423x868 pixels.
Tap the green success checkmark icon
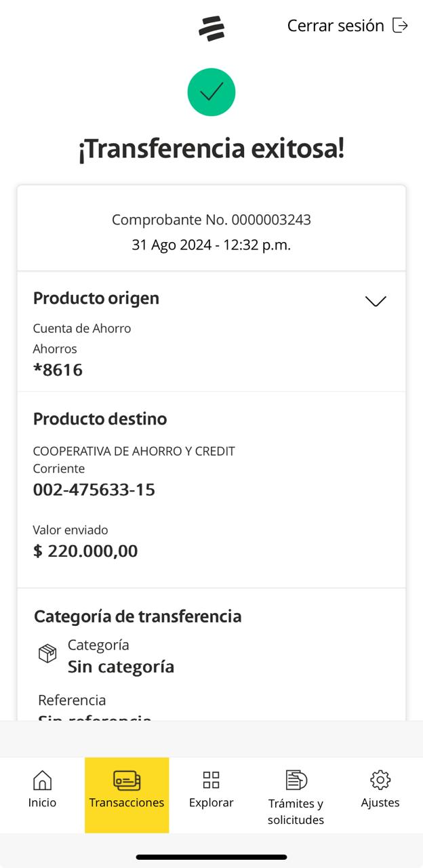pos(211,92)
